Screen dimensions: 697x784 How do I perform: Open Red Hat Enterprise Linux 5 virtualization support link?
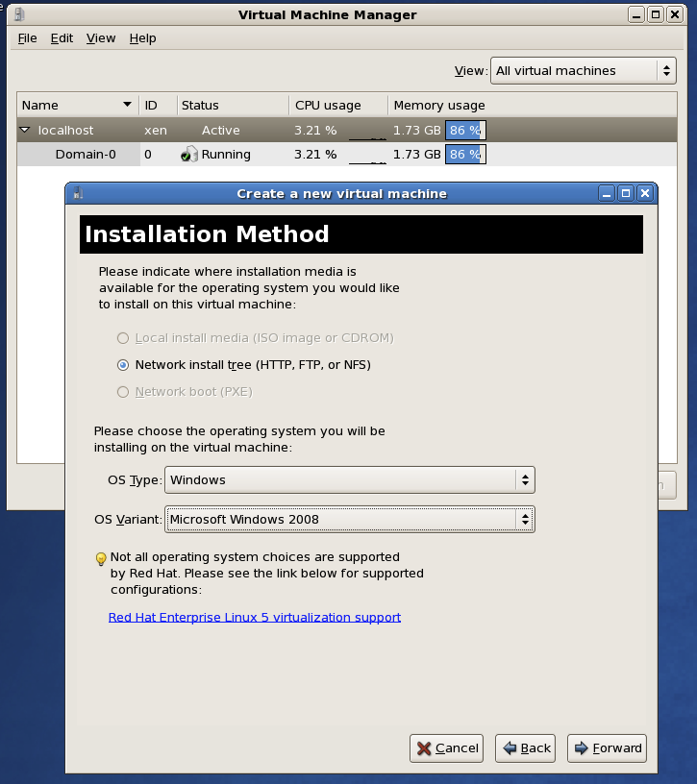pos(255,617)
